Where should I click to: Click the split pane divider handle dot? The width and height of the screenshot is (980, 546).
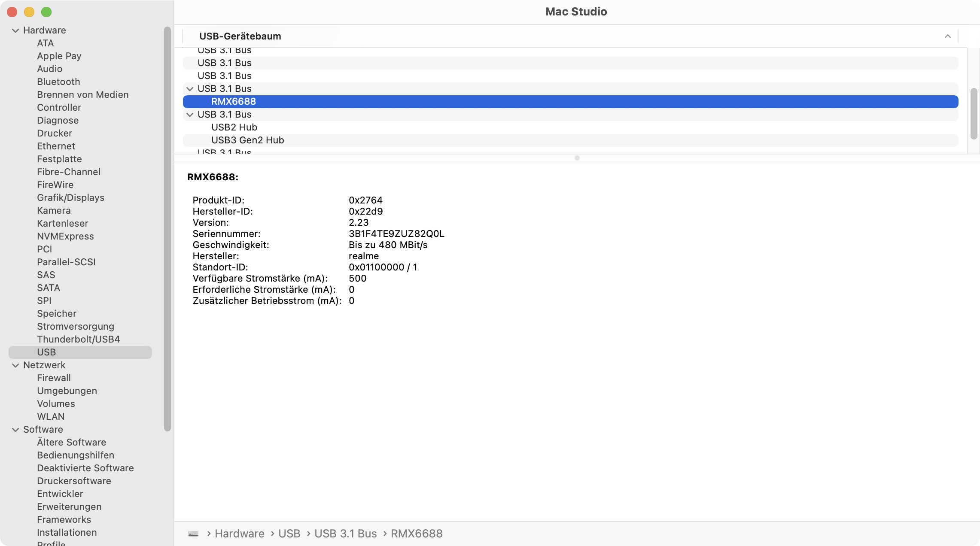click(x=577, y=158)
